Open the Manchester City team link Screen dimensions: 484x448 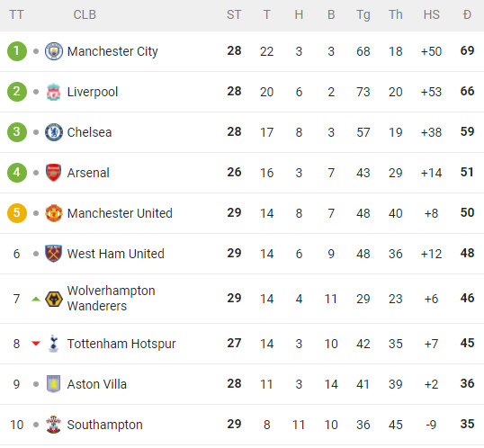[112, 51]
